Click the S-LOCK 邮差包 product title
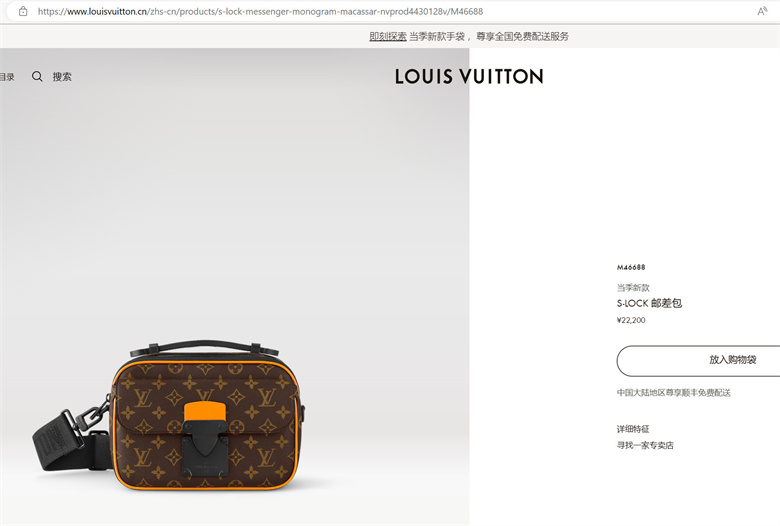Image resolution: width=780 pixels, height=526 pixels. pos(649,303)
